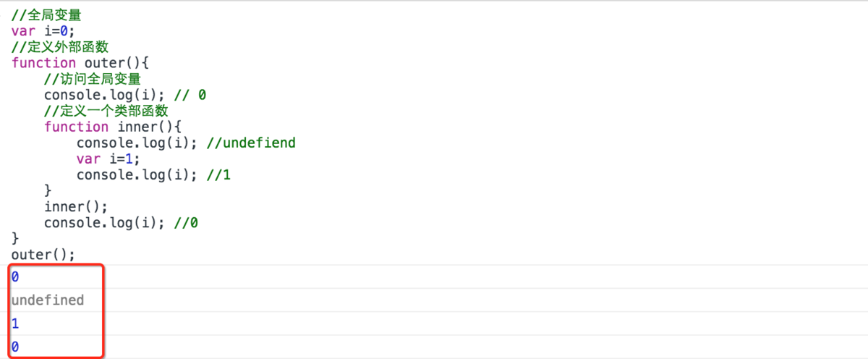Click the closing brace of inner function
Image resolution: width=868 pixels, height=359 pixels.
click(x=48, y=190)
